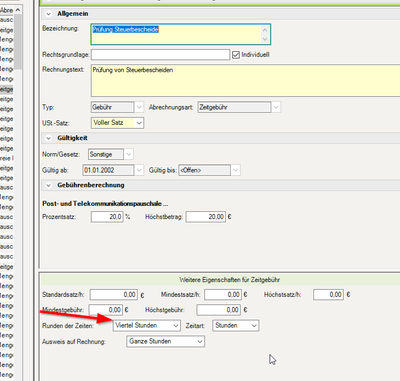Click the Standardsatz/h input field
This screenshot has height=381, width=400.
pyautogui.click(x=114, y=295)
